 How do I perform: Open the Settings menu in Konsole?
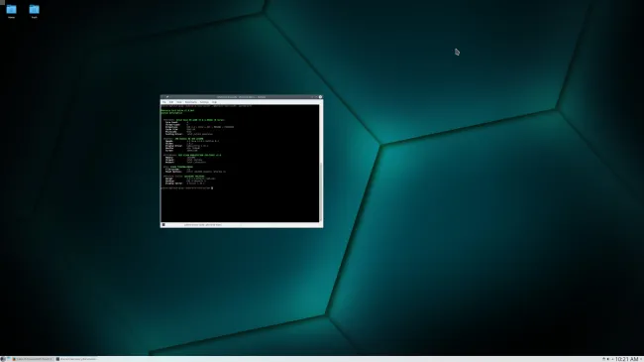[x=204, y=102]
